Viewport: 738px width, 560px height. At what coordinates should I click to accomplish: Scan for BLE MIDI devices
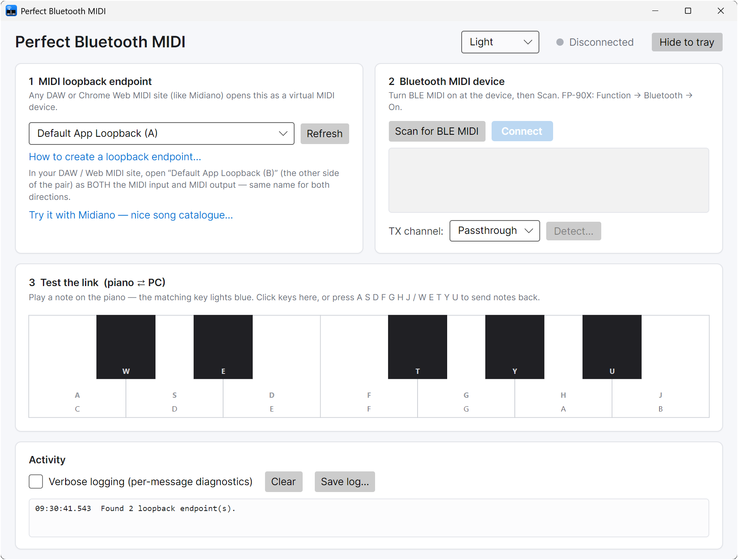click(x=437, y=131)
